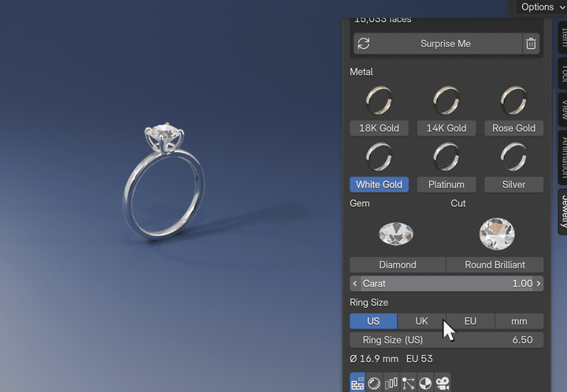Image resolution: width=567 pixels, height=392 pixels.
Task: Select the brick-layout icon in bottom row
Action: pos(358,383)
